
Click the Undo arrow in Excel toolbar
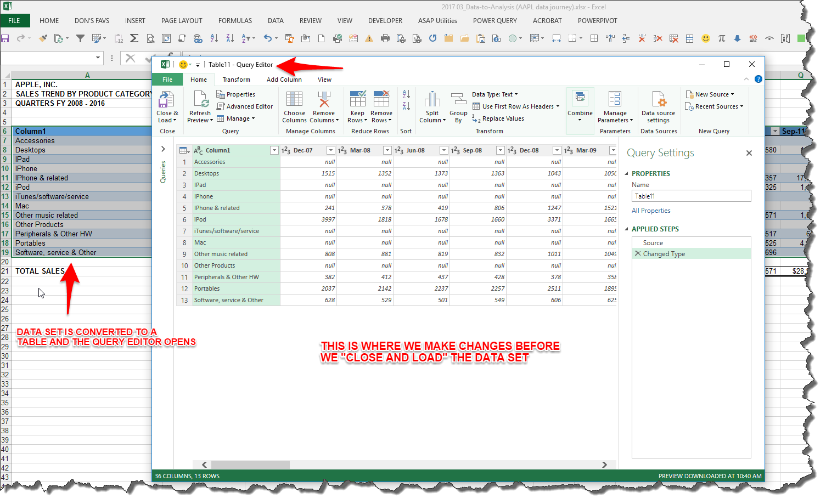point(268,38)
